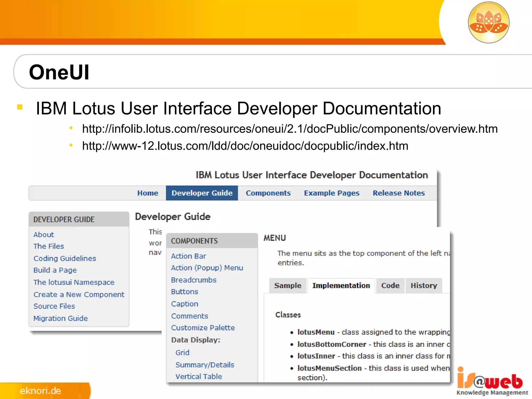This screenshot has height=399, width=532.
Task: Click the lotusMenu class name
Action: tap(316, 332)
